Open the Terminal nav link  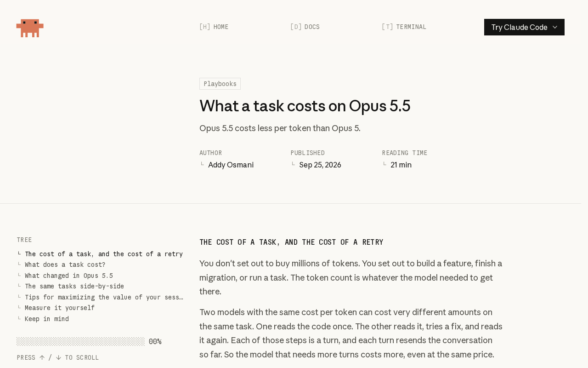pyautogui.click(x=404, y=27)
